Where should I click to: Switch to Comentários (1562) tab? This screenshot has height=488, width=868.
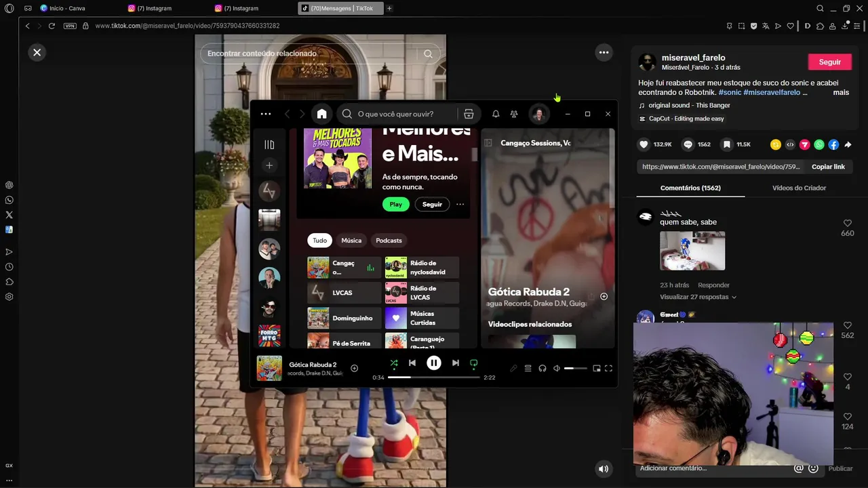(690, 188)
